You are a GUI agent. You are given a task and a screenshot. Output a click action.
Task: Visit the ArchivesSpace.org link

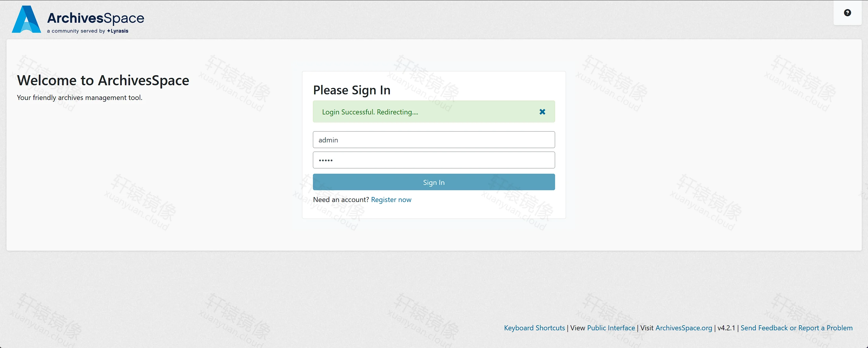pos(684,328)
